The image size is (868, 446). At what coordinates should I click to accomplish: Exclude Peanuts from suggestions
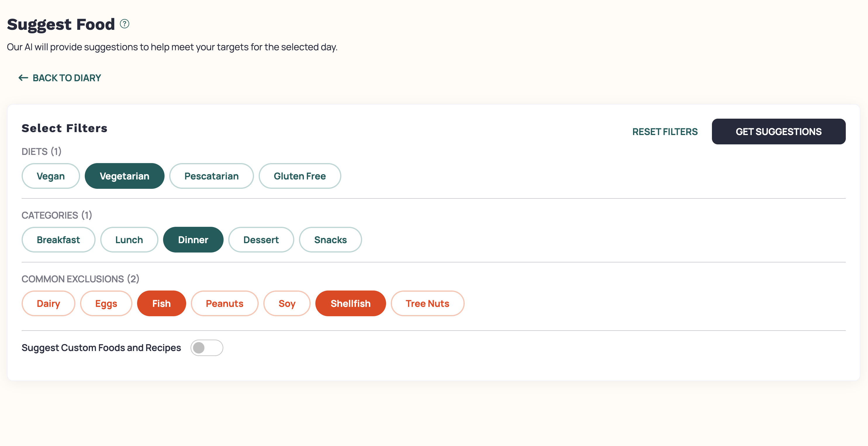(x=224, y=303)
